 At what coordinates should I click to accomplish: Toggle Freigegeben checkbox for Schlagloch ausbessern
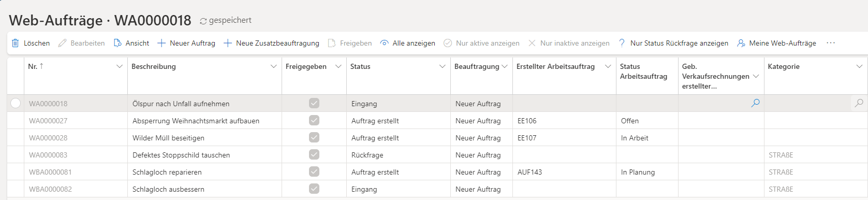pos(314,189)
